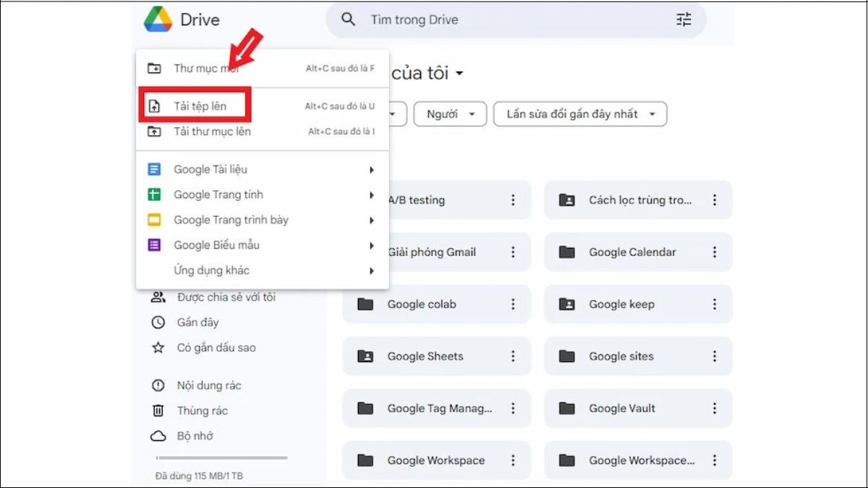
Task: Select Google Trang tính menu entry
Action: (x=263, y=194)
